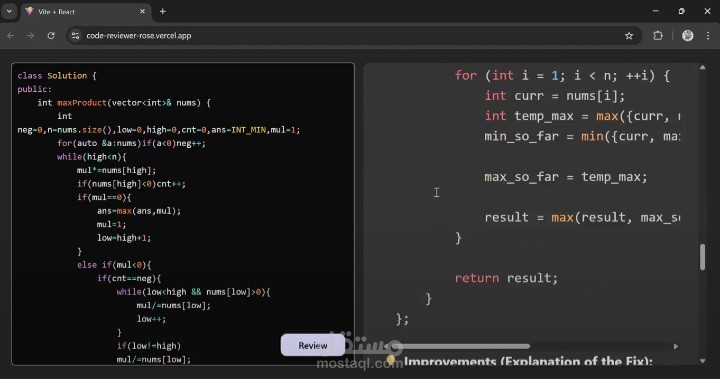Open the Chrome profile avatar
Screen dimensions: 720x379
click(687, 35)
